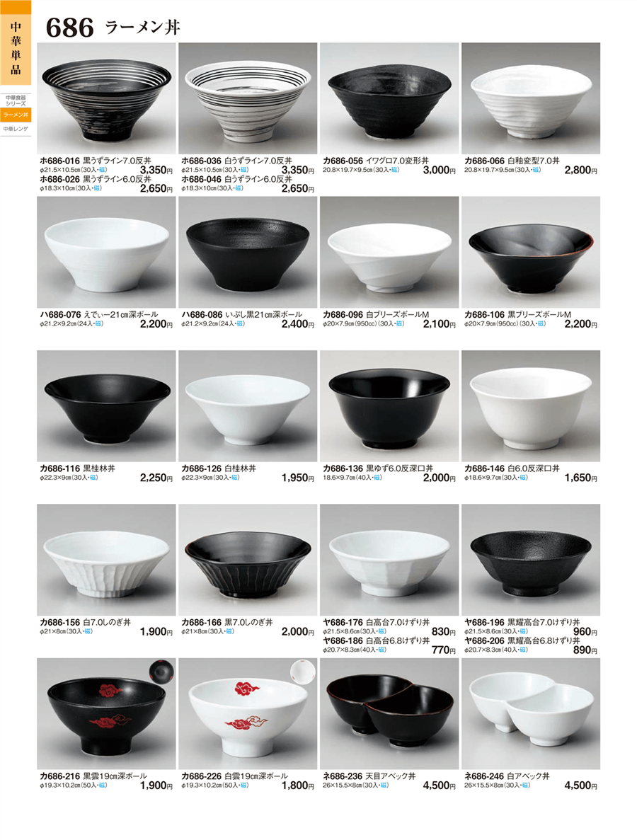Click product code ヤ686-186 白高台6.8けずり丼
This screenshot has width=637, height=840.
tap(376, 640)
